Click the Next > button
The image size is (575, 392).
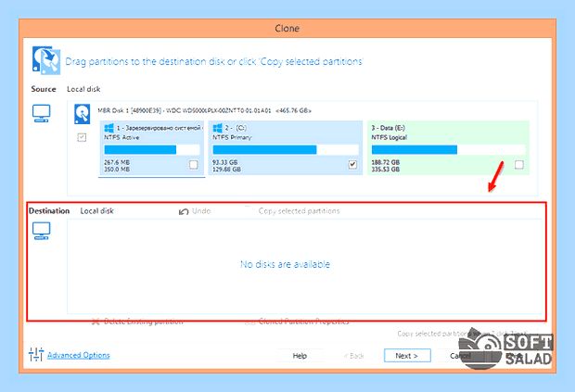click(407, 356)
